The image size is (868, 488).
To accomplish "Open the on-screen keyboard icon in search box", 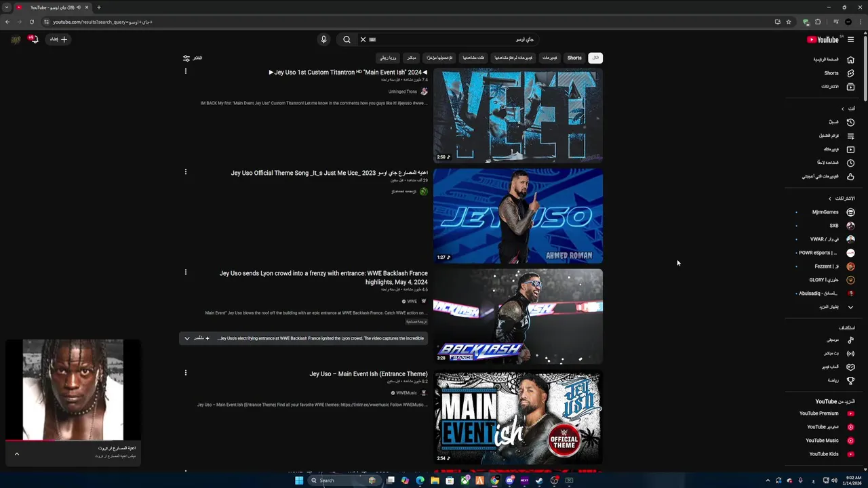I will click(x=372, y=39).
